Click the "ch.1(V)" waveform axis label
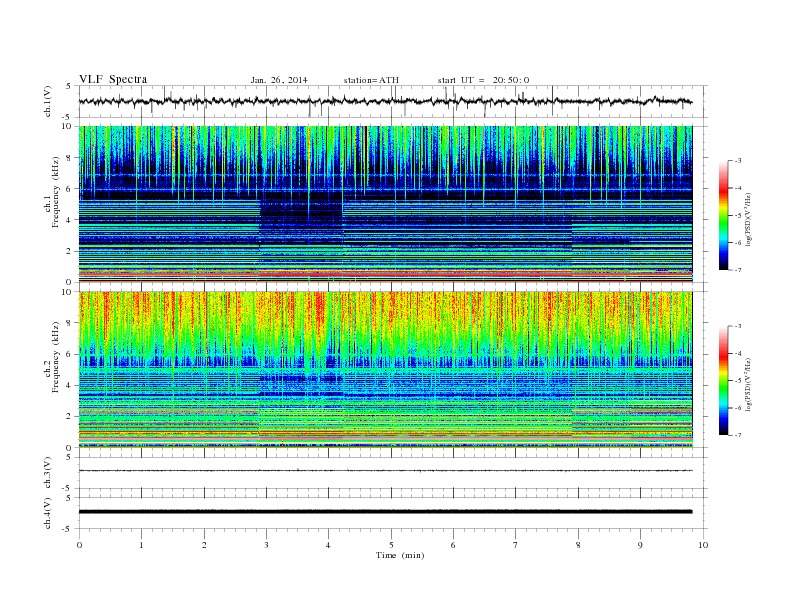Viewport: 792px width, 612px height. [x=48, y=101]
